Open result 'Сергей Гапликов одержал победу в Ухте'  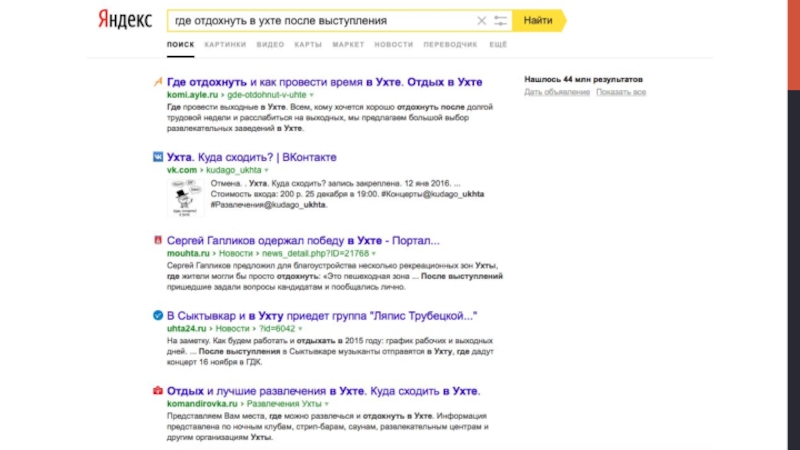click(303, 240)
